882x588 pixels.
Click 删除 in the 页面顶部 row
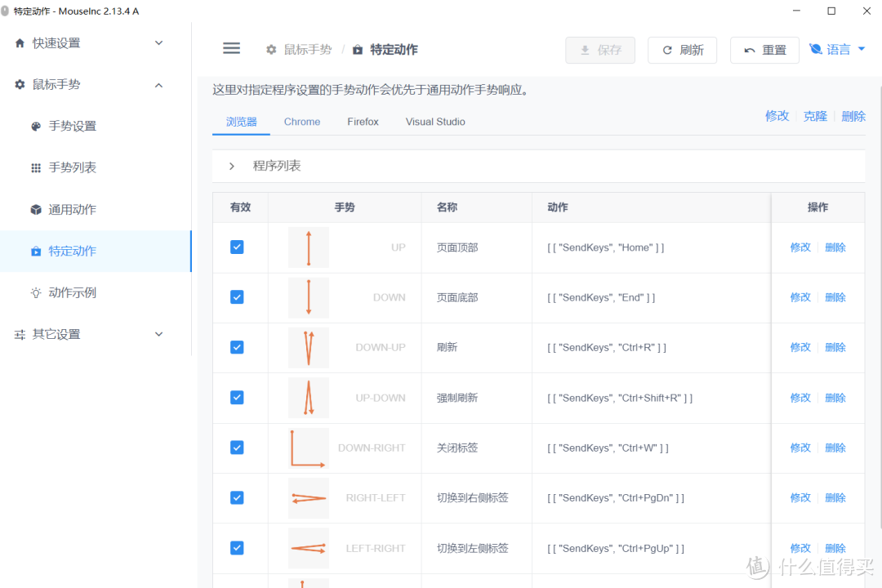[835, 247]
